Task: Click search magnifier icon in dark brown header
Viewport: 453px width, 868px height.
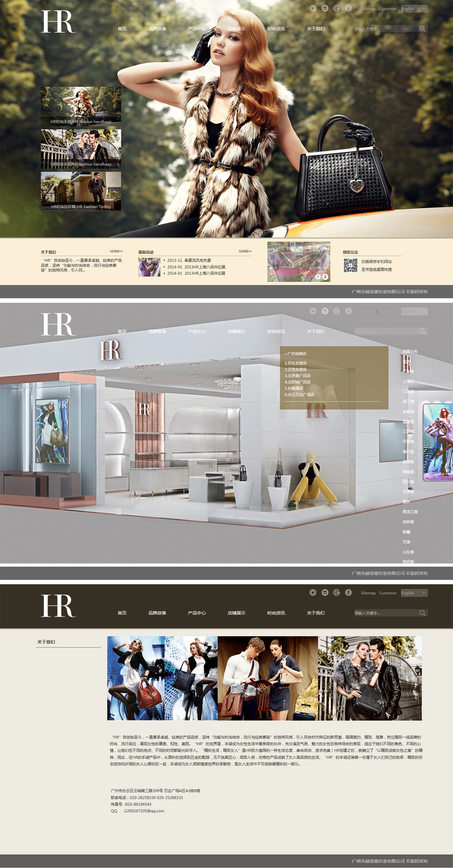Action: [422, 613]
